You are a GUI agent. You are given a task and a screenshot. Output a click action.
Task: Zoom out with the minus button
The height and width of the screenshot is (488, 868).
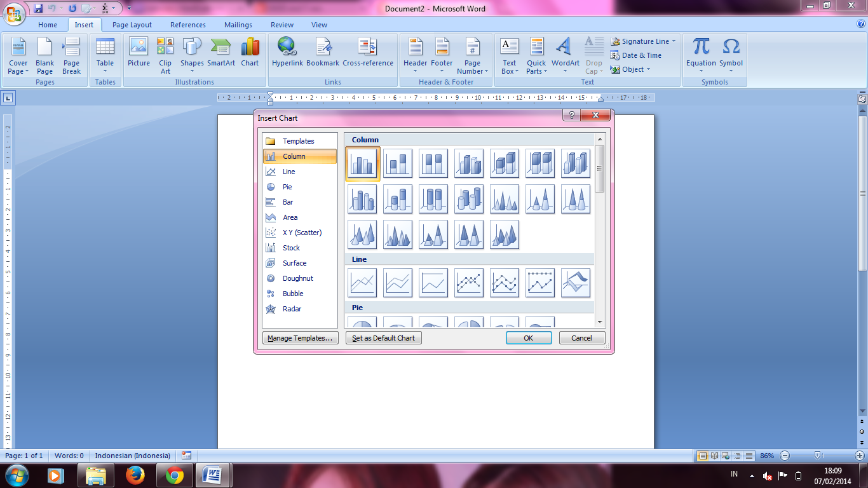click(x=785, y=456)
